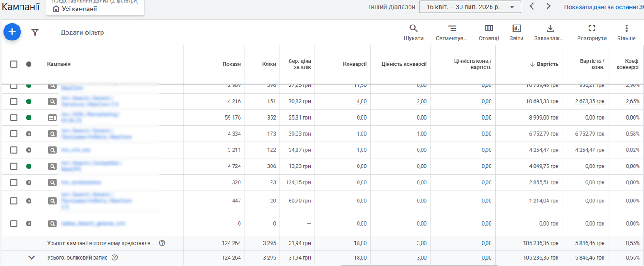Go to the previous date range arrow
The image size is (644, 266).
(x=532, y=6)
